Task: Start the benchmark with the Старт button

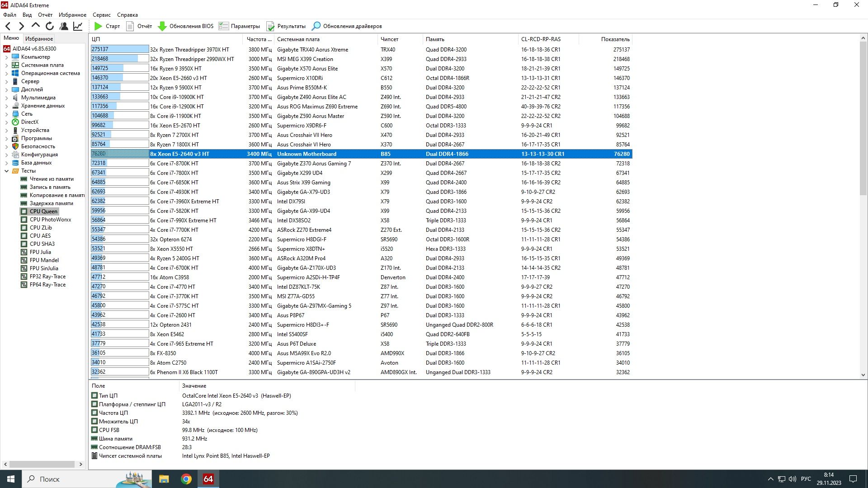Action: point(107,26)
